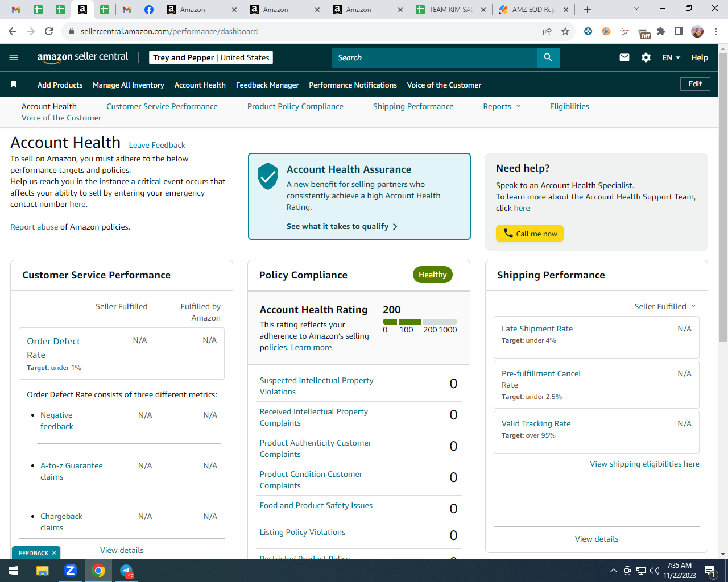728x582 pixels.
Task: Switch to Customer Service Performance tab
Action: 162,106
